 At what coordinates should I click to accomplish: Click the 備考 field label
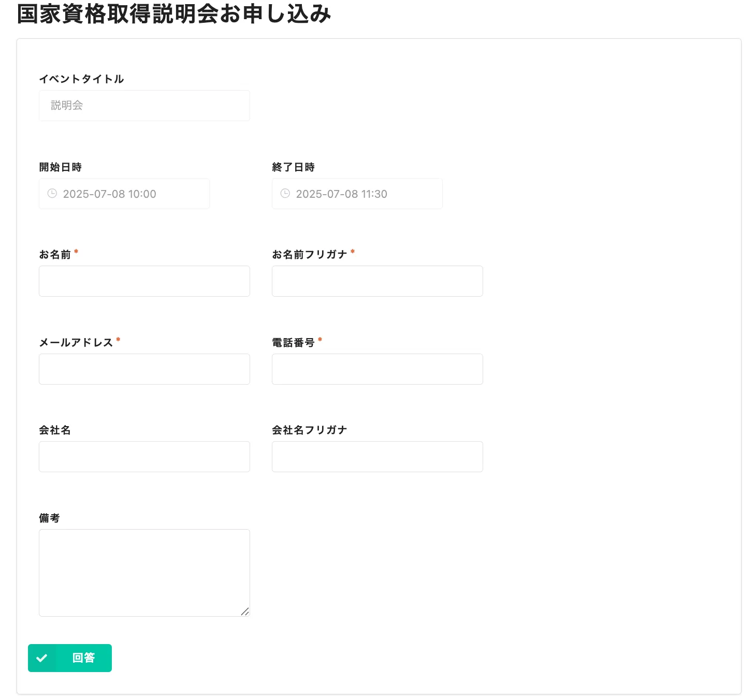50,518
